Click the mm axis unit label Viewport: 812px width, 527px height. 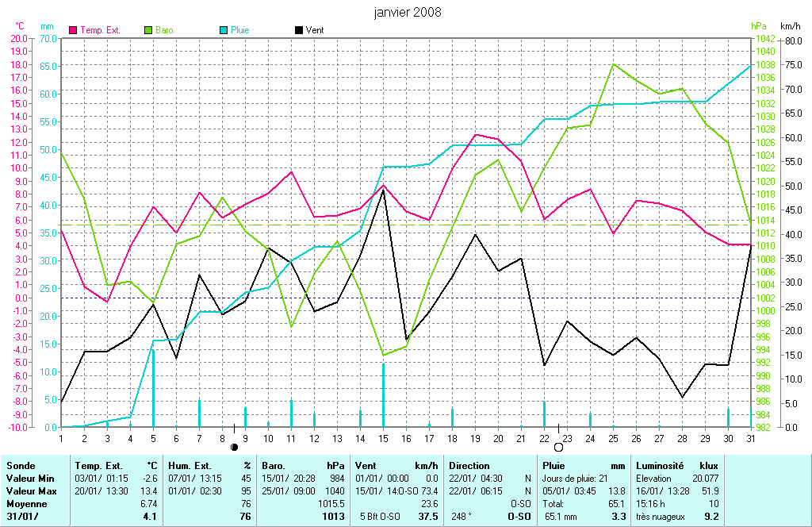(x=47, y=26)
